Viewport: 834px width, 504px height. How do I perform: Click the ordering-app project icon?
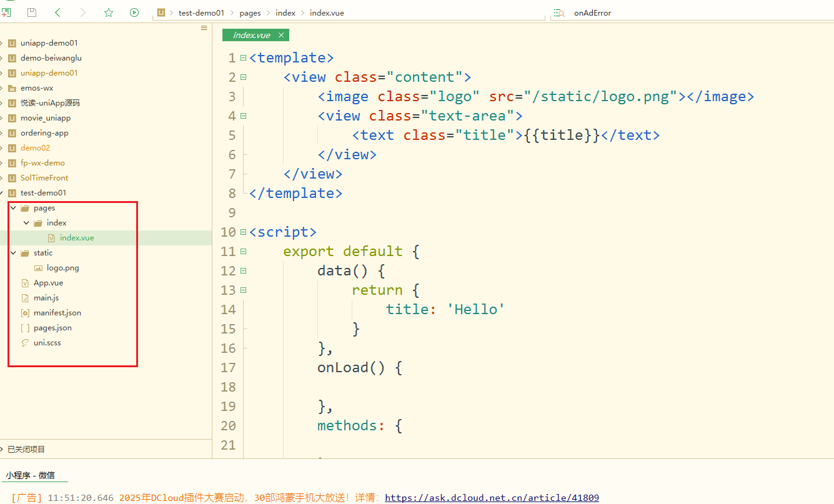11,133
